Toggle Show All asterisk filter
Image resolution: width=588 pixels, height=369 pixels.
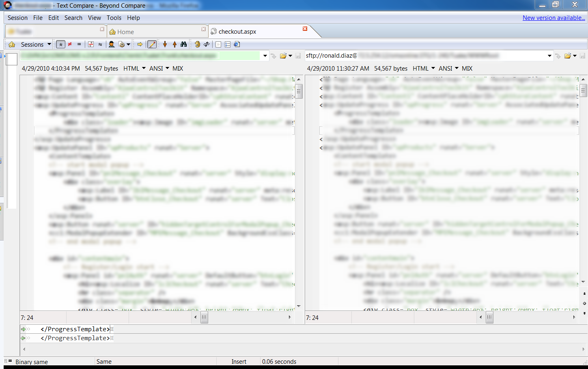60,44
